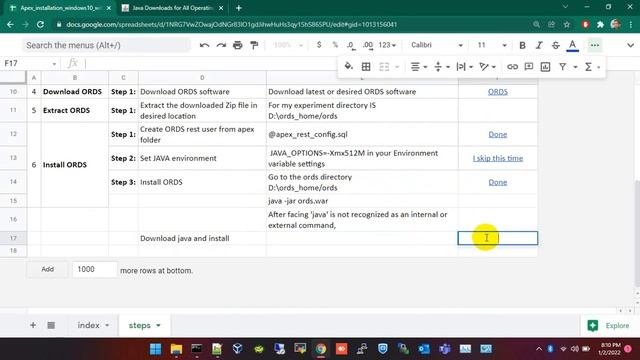
Task: Toggle bold formatting
Action: pyautogui.click(x=522, y=45)
